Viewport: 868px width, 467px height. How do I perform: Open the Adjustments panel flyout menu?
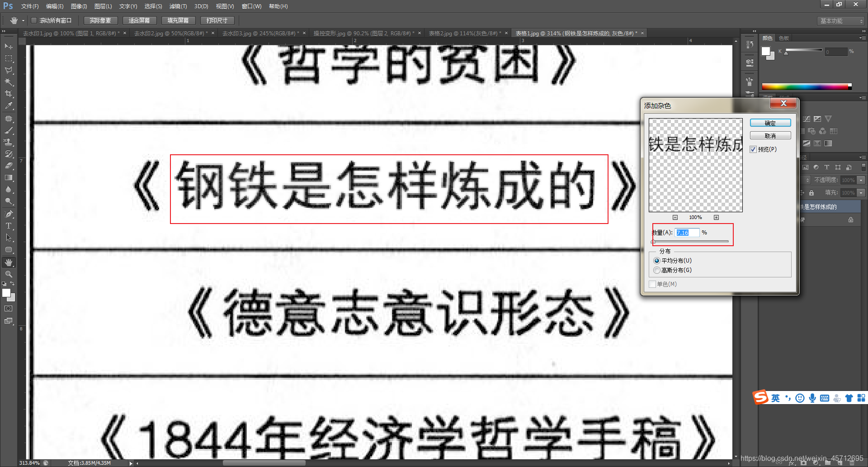tap(863, 97)
